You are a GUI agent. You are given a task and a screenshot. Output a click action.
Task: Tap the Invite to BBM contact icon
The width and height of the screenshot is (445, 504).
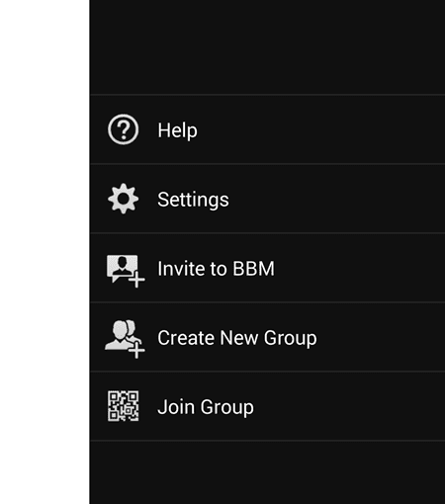[x=126, y=271]
